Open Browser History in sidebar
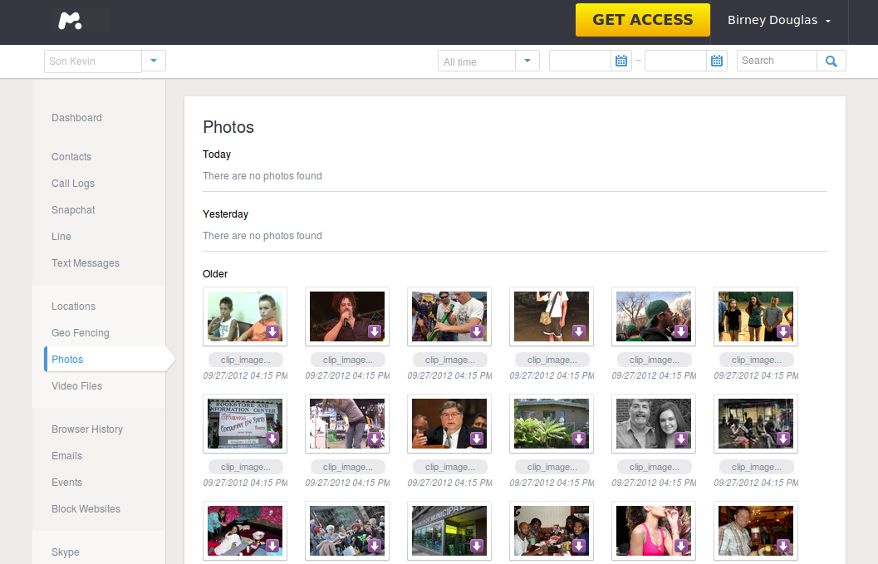 [x=87, y=429]
